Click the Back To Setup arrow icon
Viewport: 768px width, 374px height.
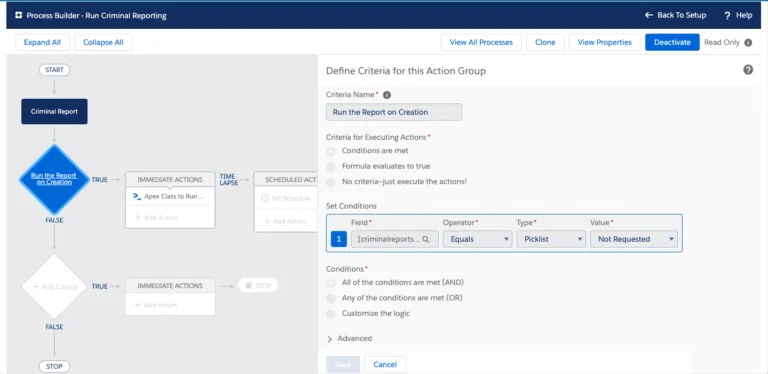pyautogui.click(x=649, y=15)
